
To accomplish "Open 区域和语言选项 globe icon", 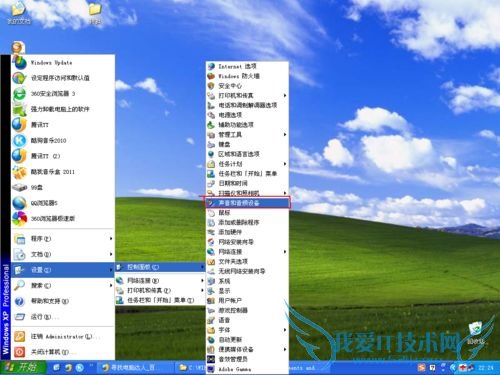I will pos(211,154).
